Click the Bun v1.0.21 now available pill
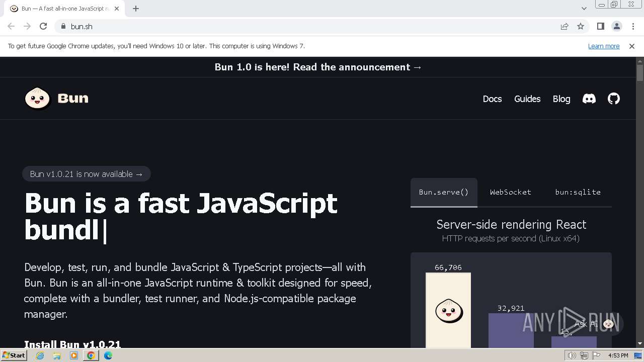Image resolution: width=644 pixels, height=362 pixels. (x=87, y=174)
